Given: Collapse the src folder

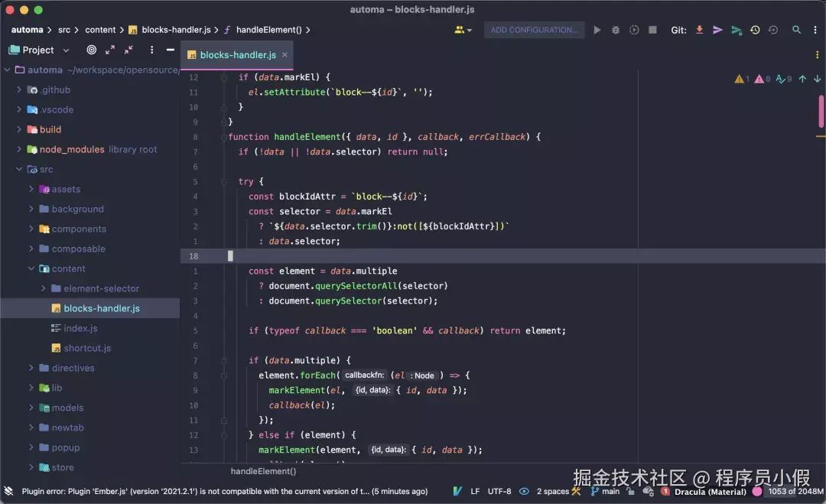Looking at the screenshot, I should (x=19, y=169).
